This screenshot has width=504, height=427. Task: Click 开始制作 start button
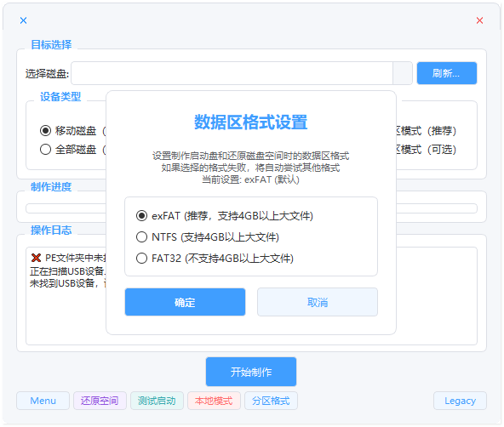(251, 372)
